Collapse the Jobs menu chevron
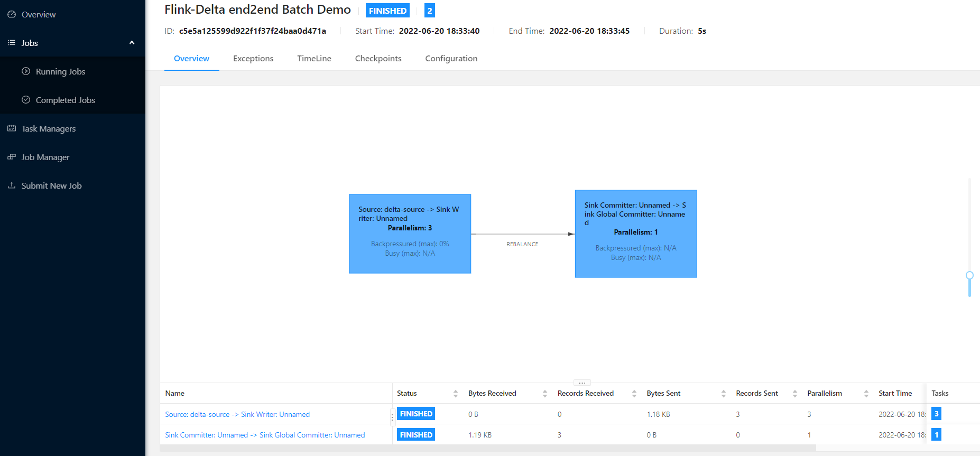Viewport: 980px width, 456px height. (x=132, y=43)
